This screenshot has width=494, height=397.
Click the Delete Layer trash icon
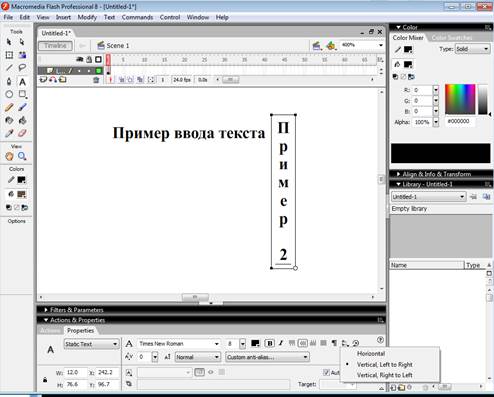point(96,80)
